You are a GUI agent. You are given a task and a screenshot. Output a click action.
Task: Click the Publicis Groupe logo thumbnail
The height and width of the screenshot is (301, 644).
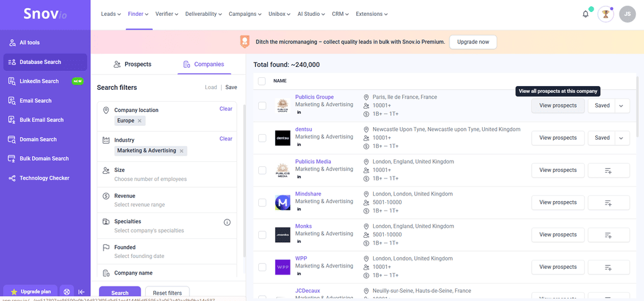283,105
